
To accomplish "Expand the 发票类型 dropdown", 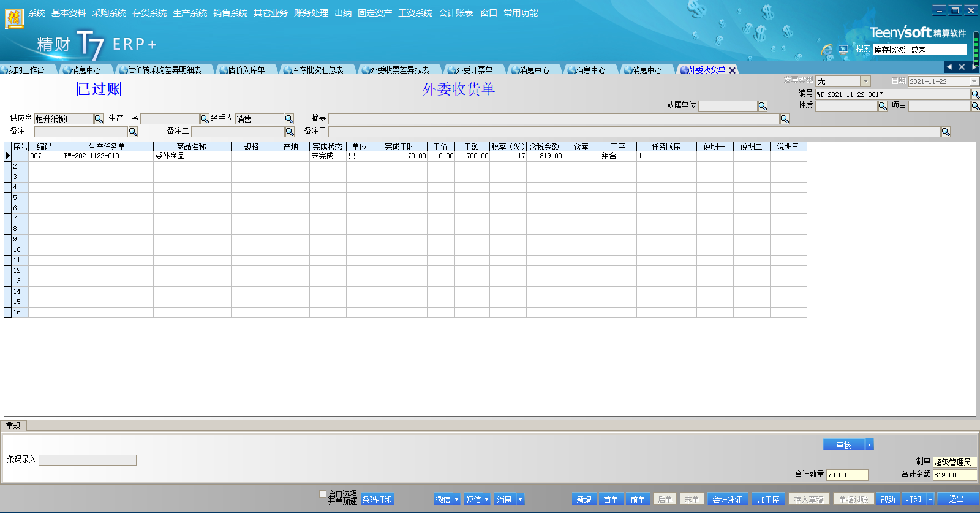I will pyautogui.click(x=865, y=82).
